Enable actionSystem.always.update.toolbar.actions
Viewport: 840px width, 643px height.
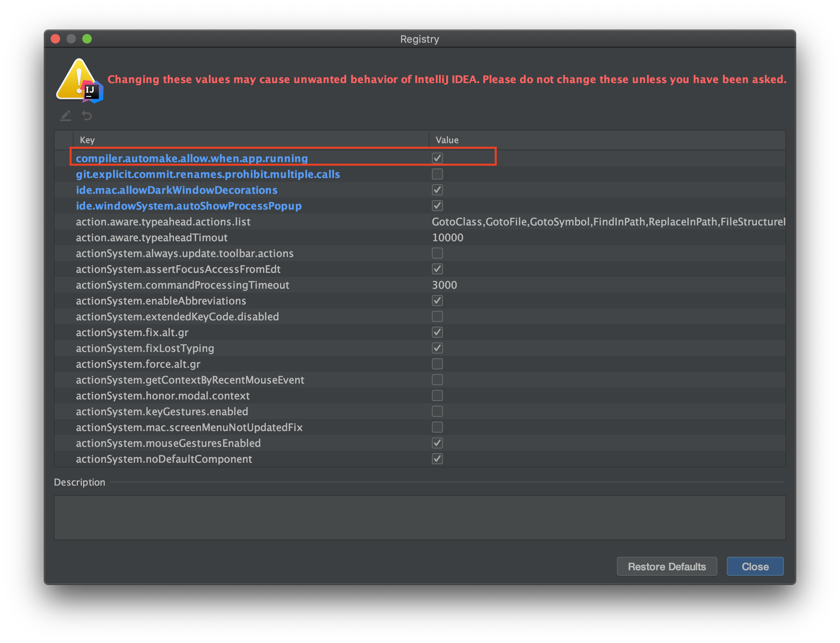point(437,253)
